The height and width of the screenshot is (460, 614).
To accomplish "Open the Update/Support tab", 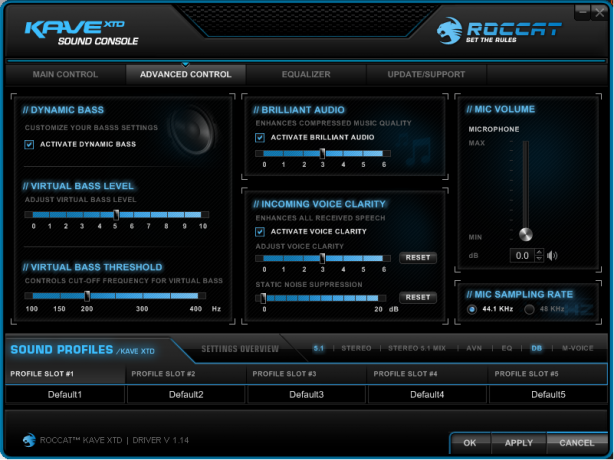I will [x=426, y=74].
